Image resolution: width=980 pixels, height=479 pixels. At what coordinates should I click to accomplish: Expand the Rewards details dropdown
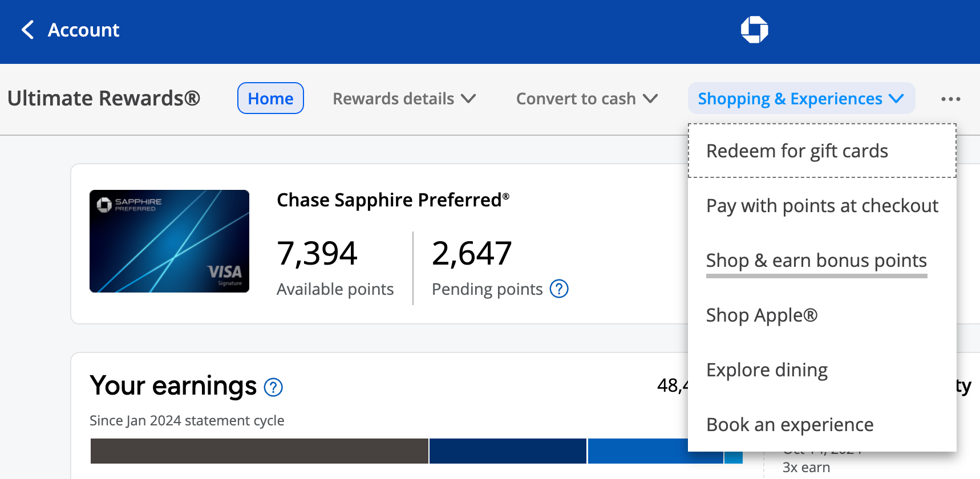pos(404,99)
